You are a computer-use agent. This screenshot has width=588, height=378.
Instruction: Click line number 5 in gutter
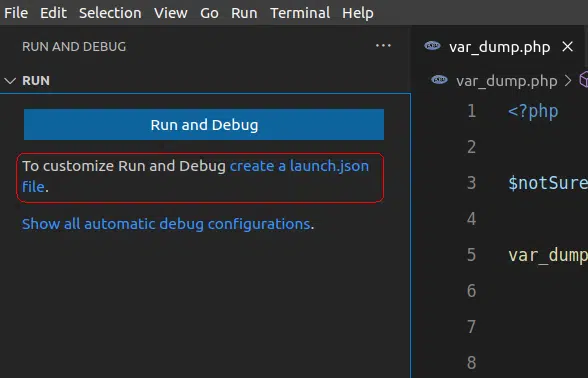point(472,255)
